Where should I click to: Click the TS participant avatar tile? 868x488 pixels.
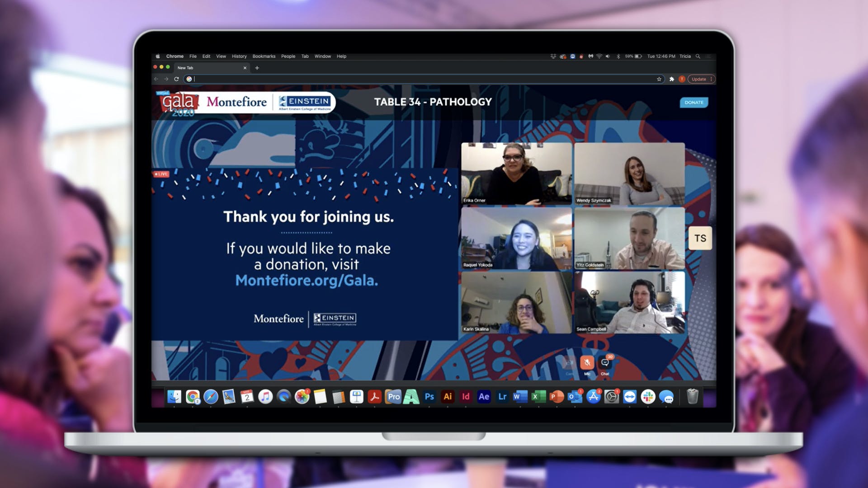tap(700, 238)
